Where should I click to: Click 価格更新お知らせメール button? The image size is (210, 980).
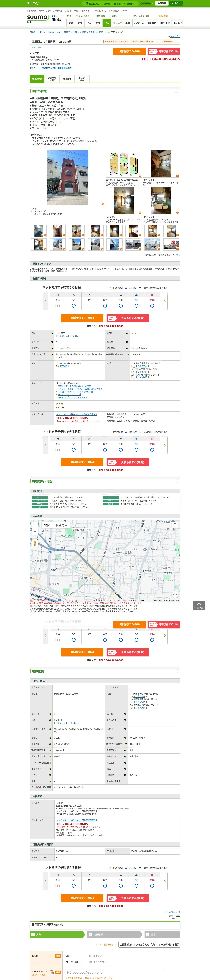coord(115,41)
